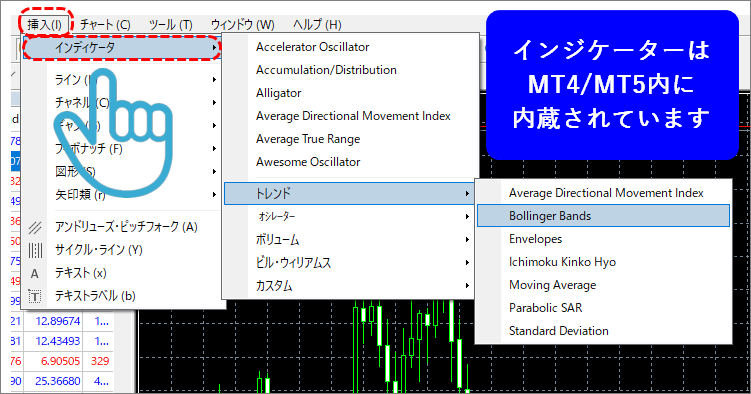Click value 12.89674 in the table
751x394 pixels.
(58, 321)
